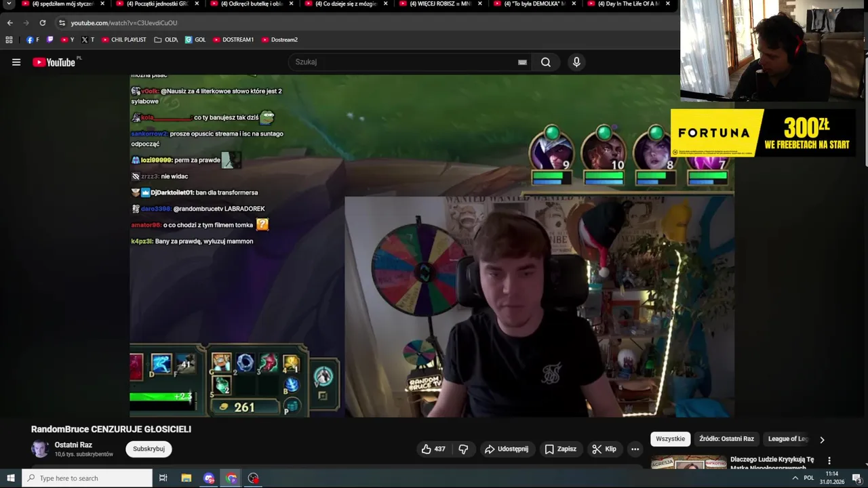868x488 pixels.
Task: Click the video player area
Action: point(431,245)
